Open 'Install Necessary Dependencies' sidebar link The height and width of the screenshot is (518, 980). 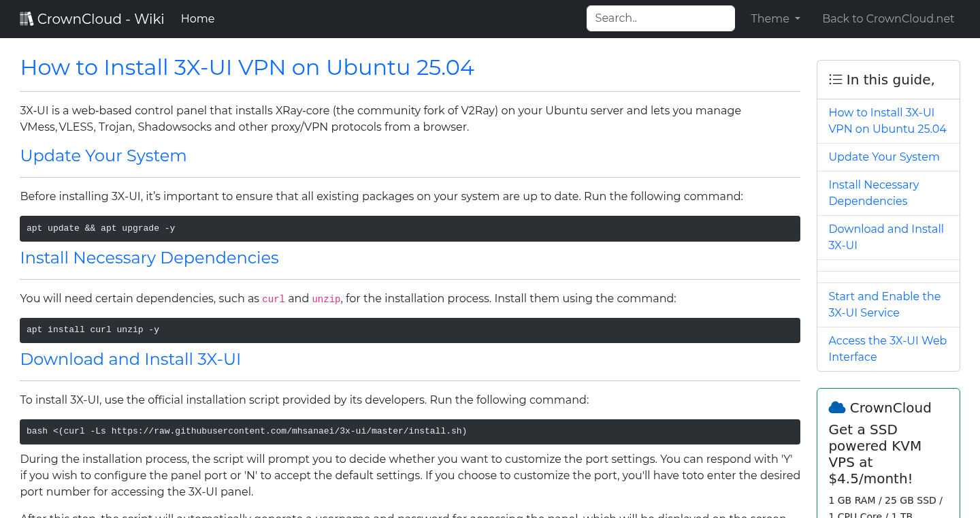coord(873,193)
